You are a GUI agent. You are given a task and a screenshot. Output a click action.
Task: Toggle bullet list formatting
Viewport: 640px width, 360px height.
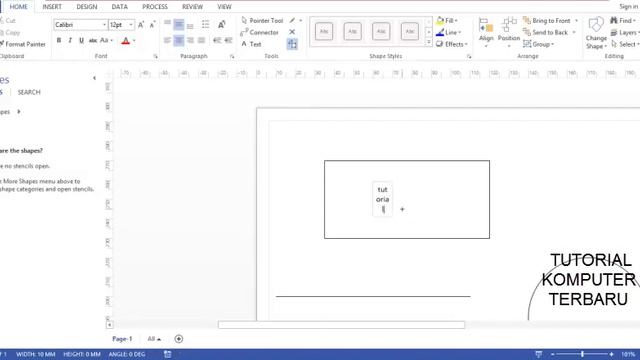pos(205,24)
